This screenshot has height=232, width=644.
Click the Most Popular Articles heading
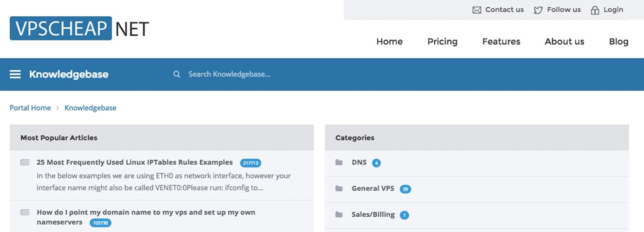tap(59, 138)
